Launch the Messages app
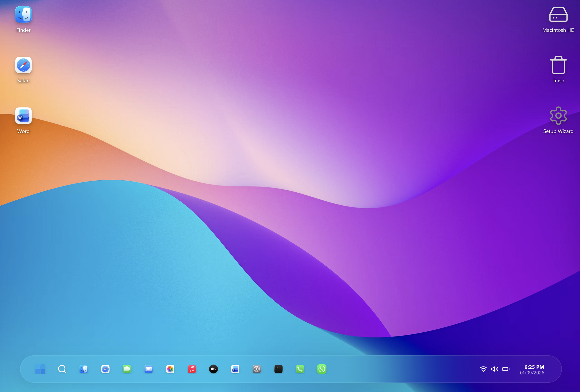 [x=127, y=369]
